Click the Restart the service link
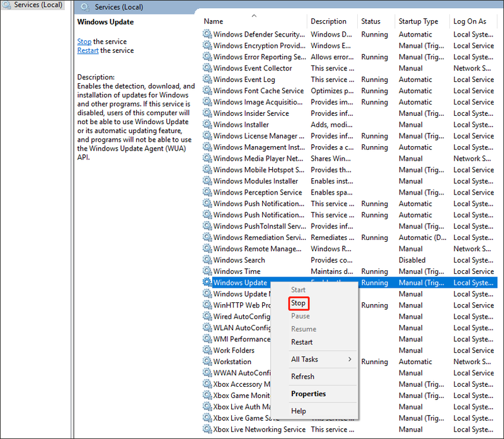504x439 pixels. click(88, 50)
